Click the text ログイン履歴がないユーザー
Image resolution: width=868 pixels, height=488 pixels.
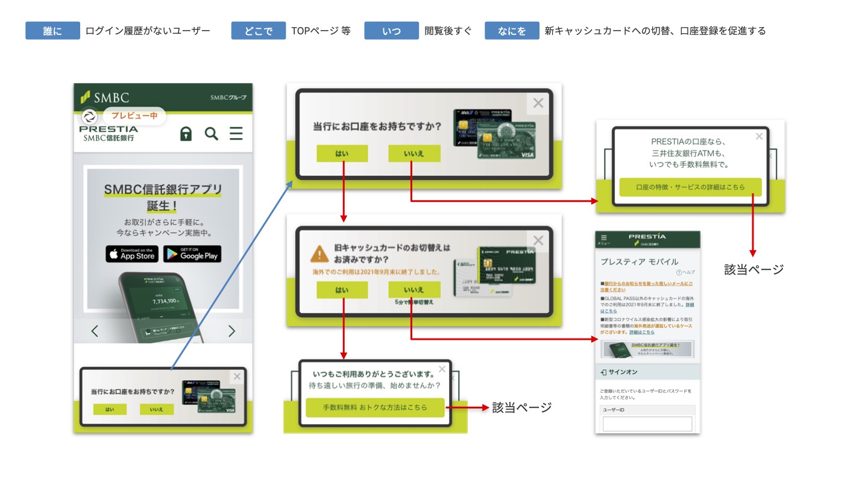click(x=148, y=31)
